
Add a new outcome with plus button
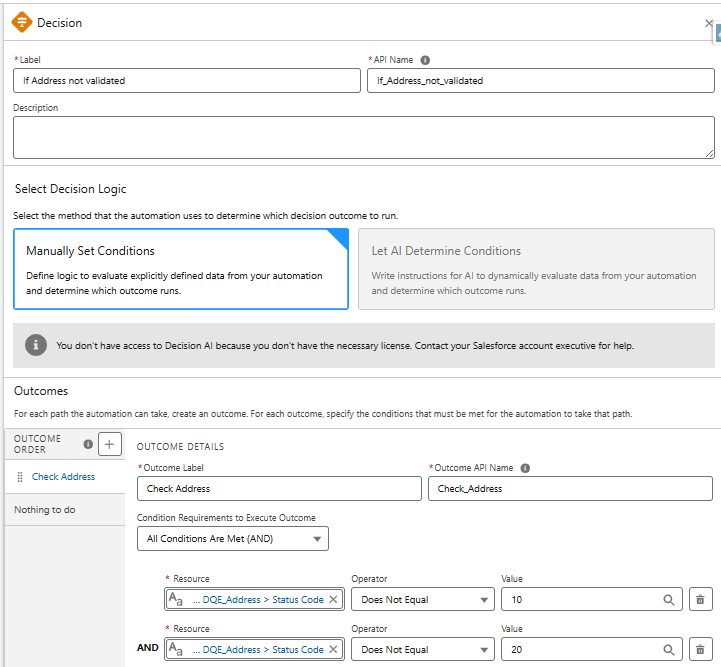[x=110, y=445]
